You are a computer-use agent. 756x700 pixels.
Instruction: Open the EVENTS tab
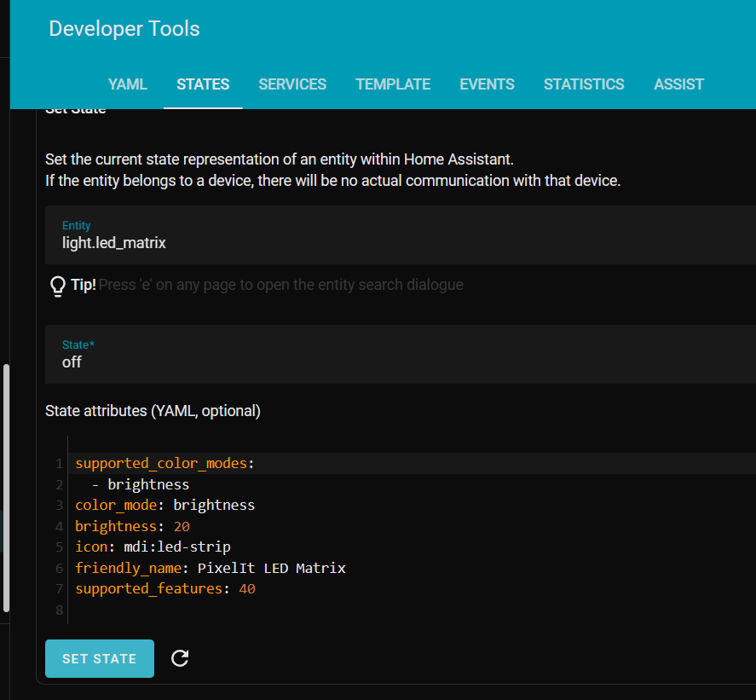click(x=487, y=84)
